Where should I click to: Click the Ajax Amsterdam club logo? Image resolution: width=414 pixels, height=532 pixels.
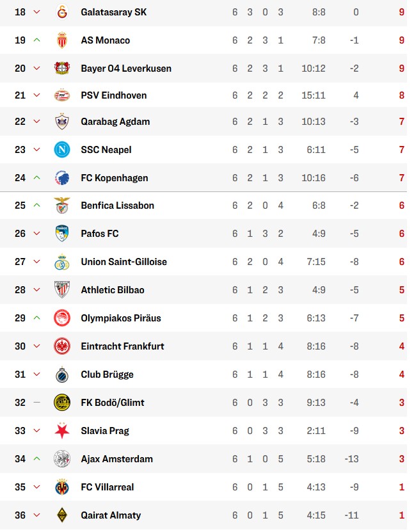point(62,459)
